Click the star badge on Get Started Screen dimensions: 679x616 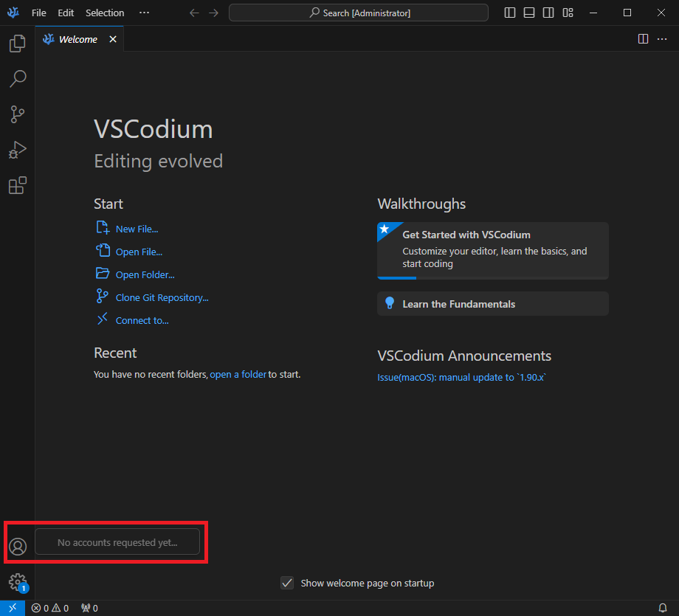(385, 229)
